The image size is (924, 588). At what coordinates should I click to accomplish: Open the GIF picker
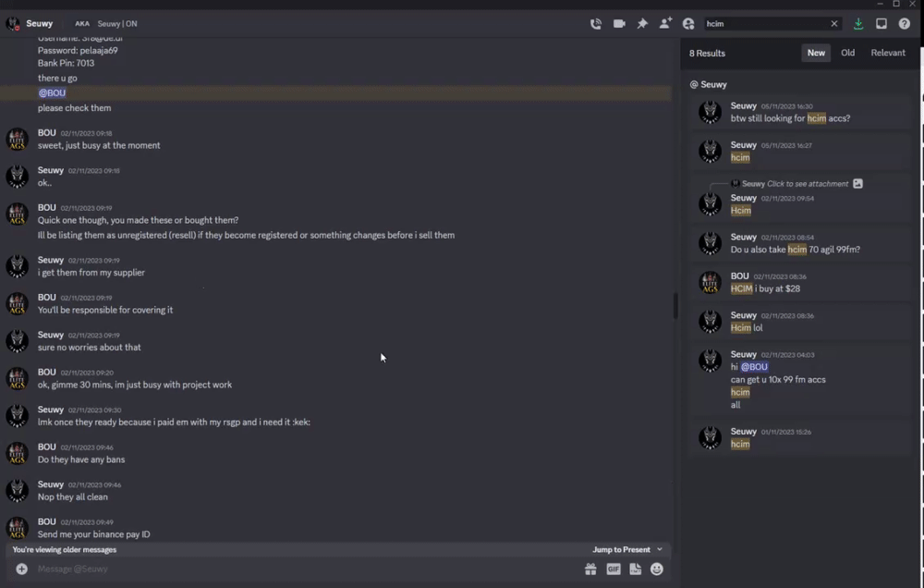coord(614,570)
